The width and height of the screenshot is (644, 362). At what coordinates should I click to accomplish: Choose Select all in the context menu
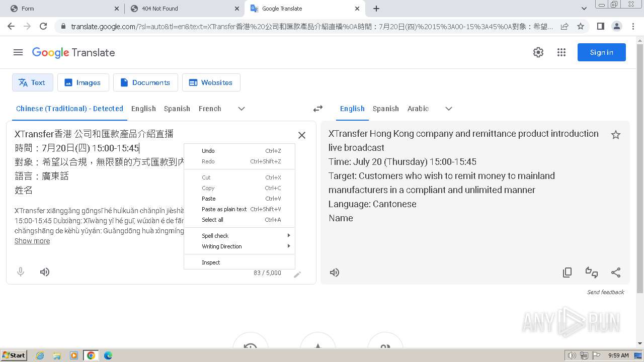pos(239,220)
